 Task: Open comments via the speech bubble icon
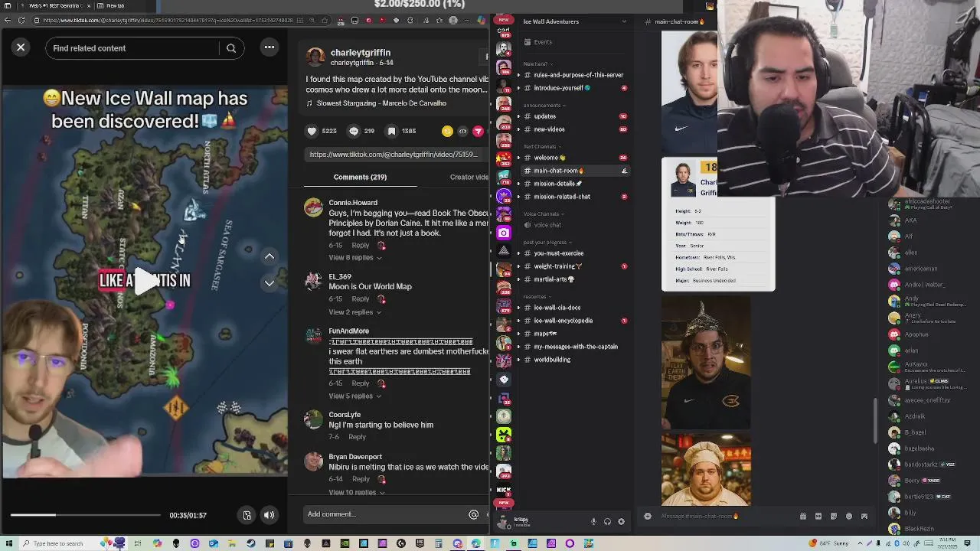(354, 131)
